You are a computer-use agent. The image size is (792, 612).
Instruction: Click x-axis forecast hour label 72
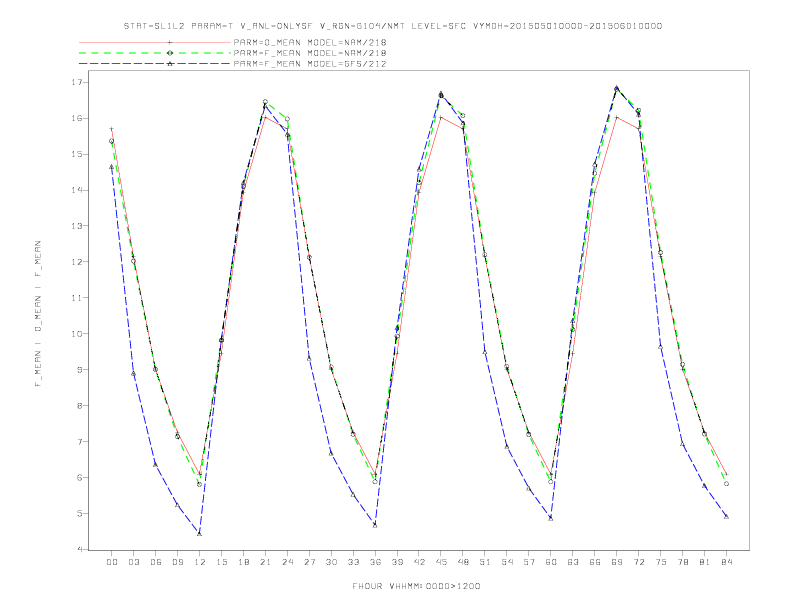click(638, 562)
